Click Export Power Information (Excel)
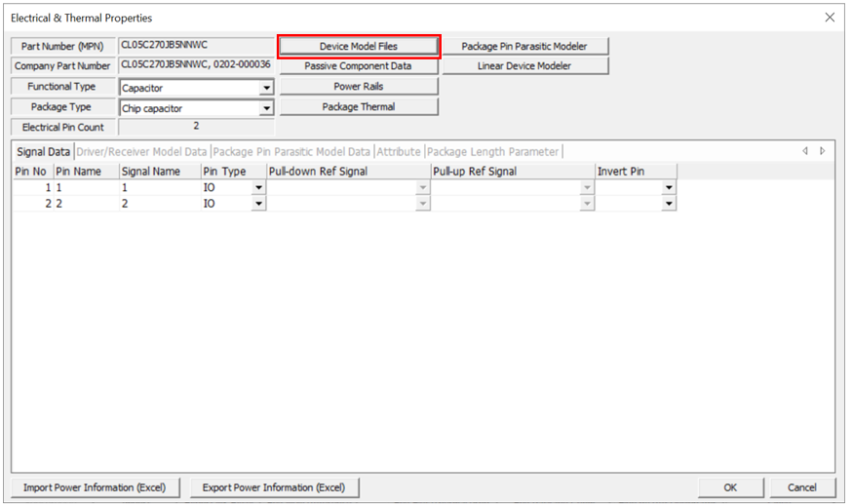Viewport: 853px width, 504px height. coord(274,487)
